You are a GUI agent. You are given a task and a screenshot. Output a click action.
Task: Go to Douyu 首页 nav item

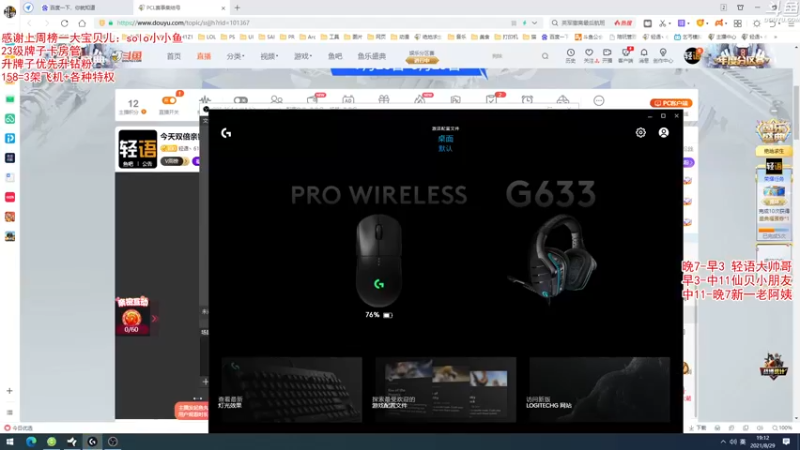point(174,56)
